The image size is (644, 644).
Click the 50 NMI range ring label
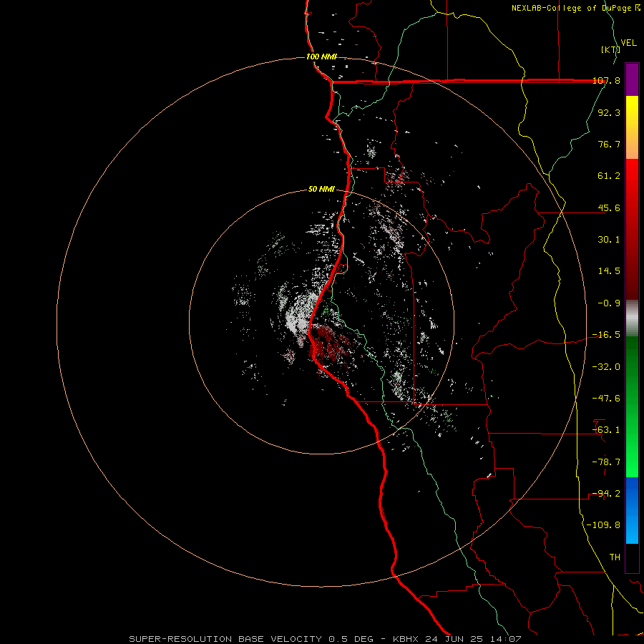321,190
